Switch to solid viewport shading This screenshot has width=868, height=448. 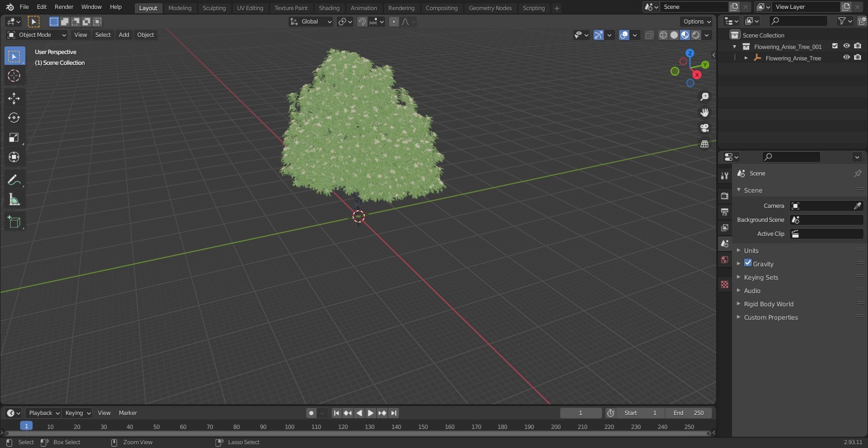tap(674, 35)
